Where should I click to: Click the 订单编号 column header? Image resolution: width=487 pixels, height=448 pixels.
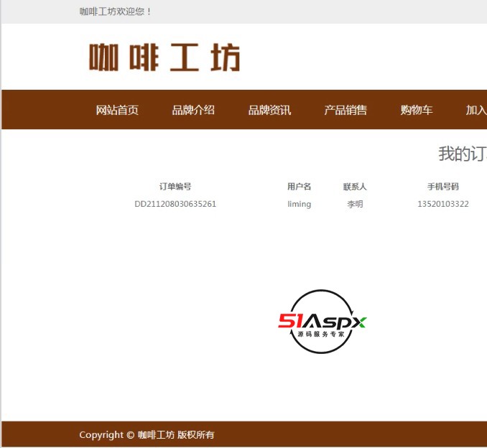(175, 187)
